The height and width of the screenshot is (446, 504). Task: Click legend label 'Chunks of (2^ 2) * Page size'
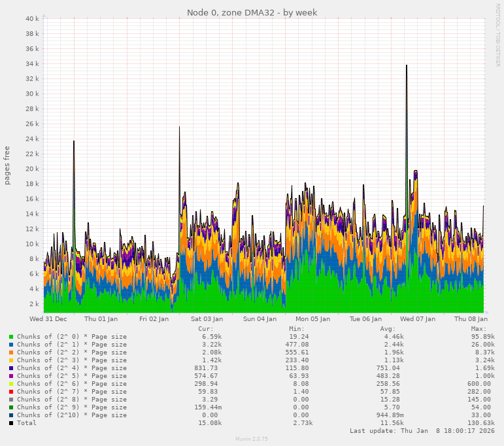[72, 352]
